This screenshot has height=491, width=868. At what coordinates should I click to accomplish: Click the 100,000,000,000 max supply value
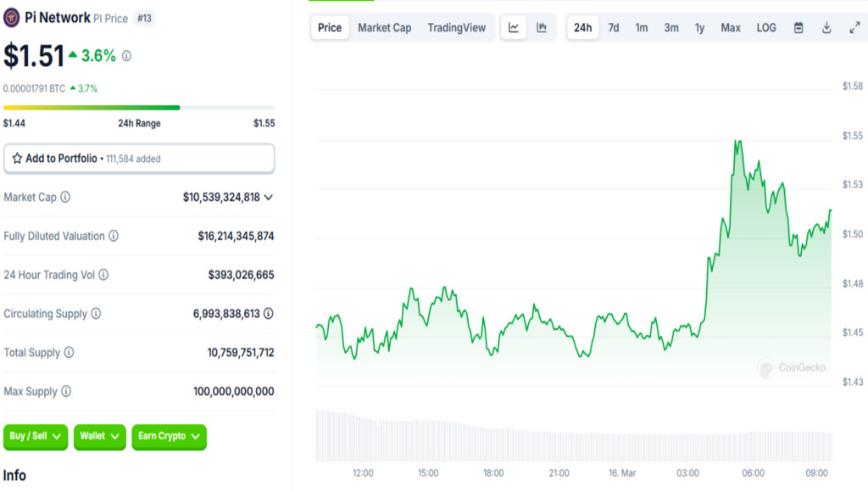click(x=234, y=392)
